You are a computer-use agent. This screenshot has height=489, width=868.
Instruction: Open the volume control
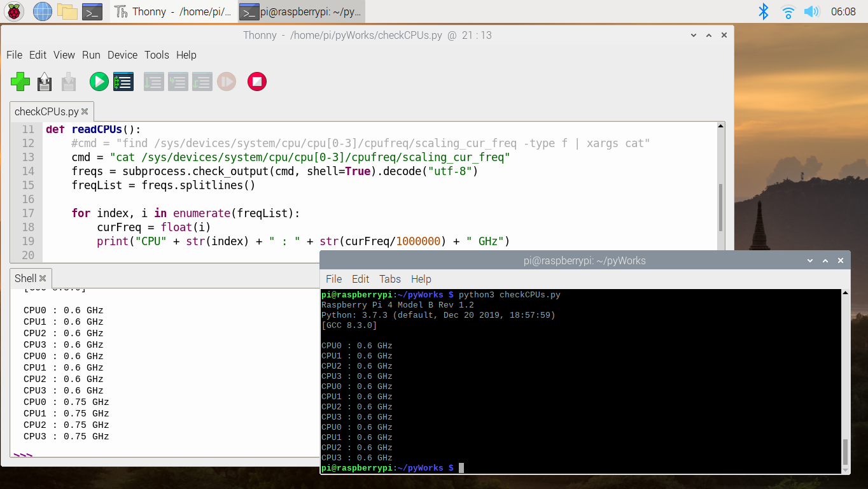click(x=812, y=11)
